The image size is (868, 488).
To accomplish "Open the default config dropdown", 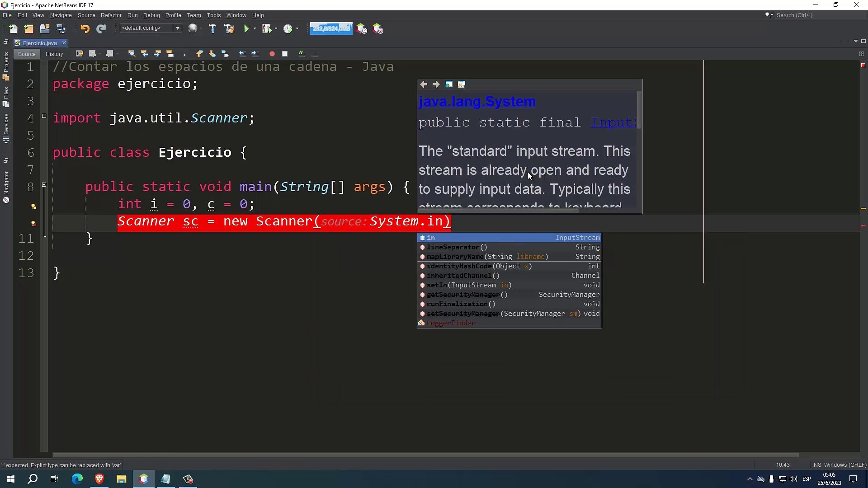I will (177, 28).
